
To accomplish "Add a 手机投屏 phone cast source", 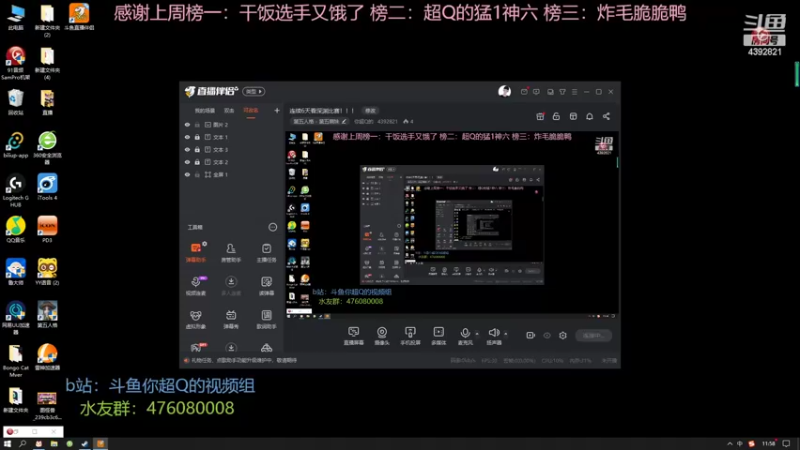I will click(410, 336).
